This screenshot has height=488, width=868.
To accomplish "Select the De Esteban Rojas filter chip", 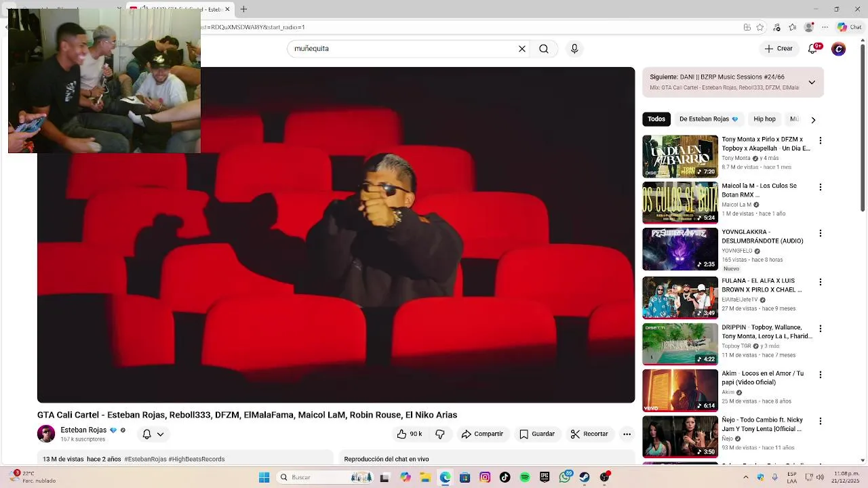I will click(709, 119).
